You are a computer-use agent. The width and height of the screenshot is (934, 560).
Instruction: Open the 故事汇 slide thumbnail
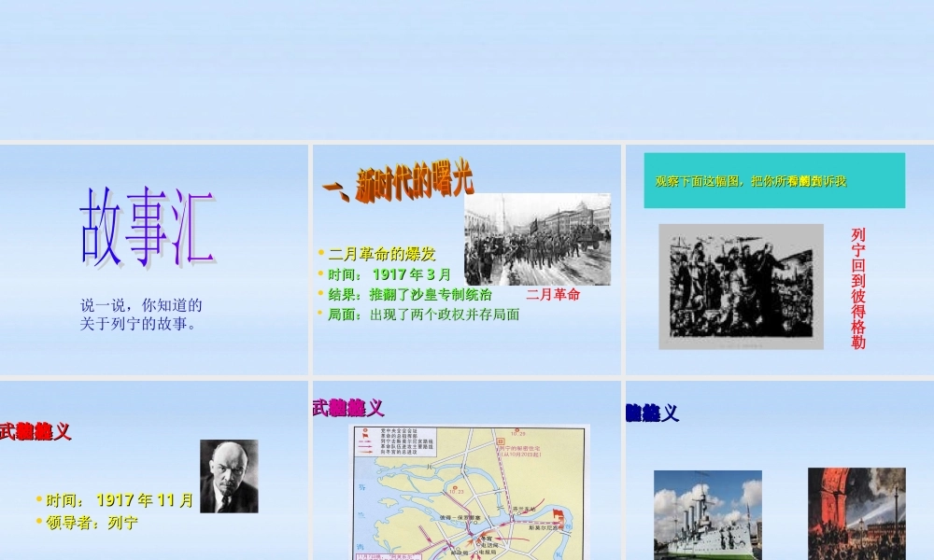click(x=154, y=260)
